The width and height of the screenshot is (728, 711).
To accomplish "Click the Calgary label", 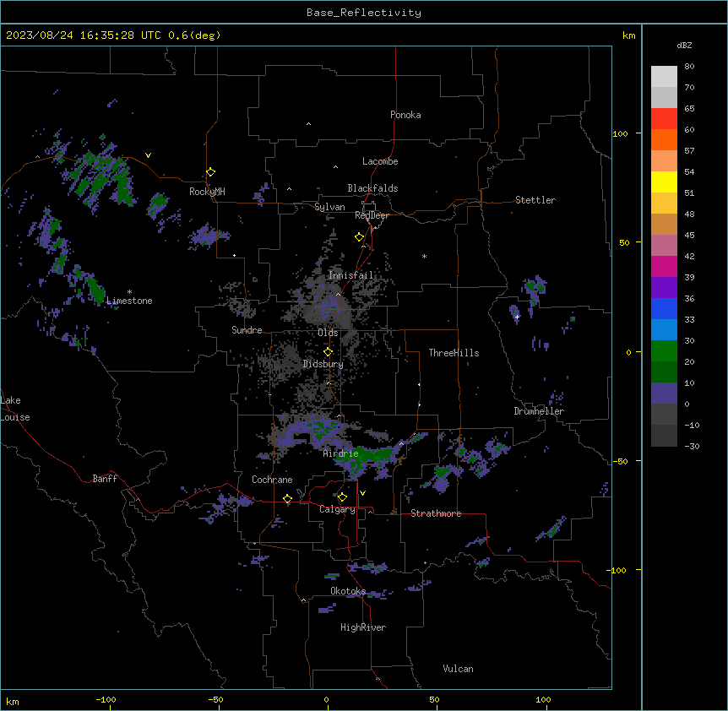I will point(337,509).
